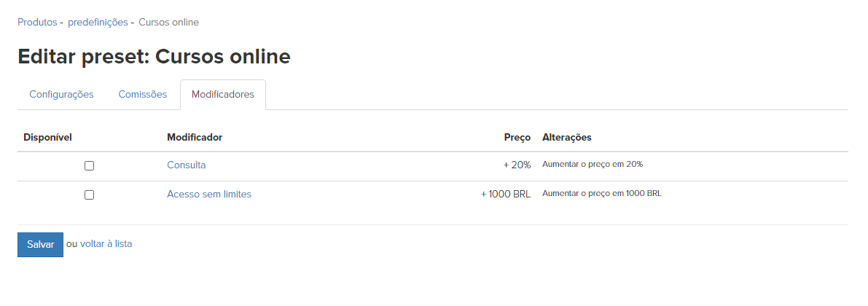Image resolution: width=868 pixels, height=306 pixels.
Task: Go to predefinições breadcrumb link
Action: tap(98, 22)
